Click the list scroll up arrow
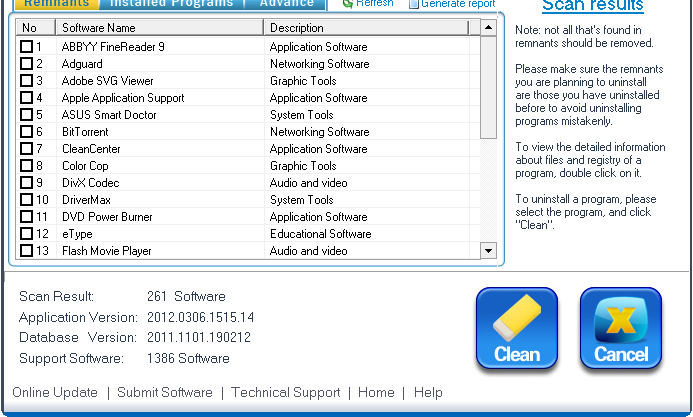 coord(488,27)
